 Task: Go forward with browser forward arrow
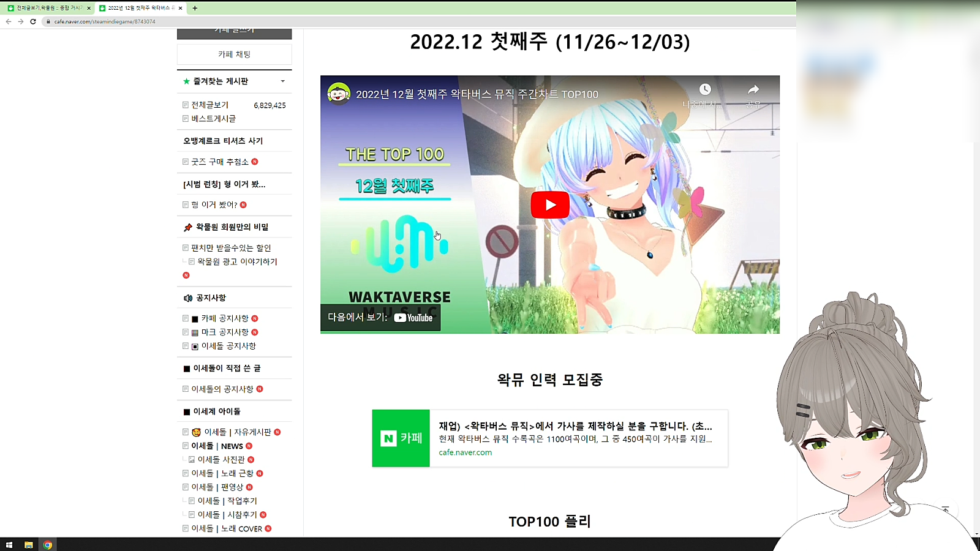point(21,21)
